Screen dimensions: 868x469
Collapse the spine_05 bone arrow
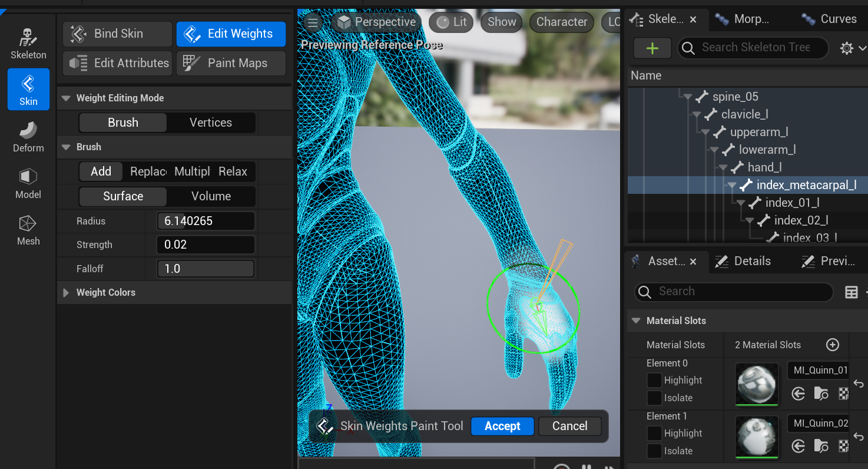[x=688, y=97]
